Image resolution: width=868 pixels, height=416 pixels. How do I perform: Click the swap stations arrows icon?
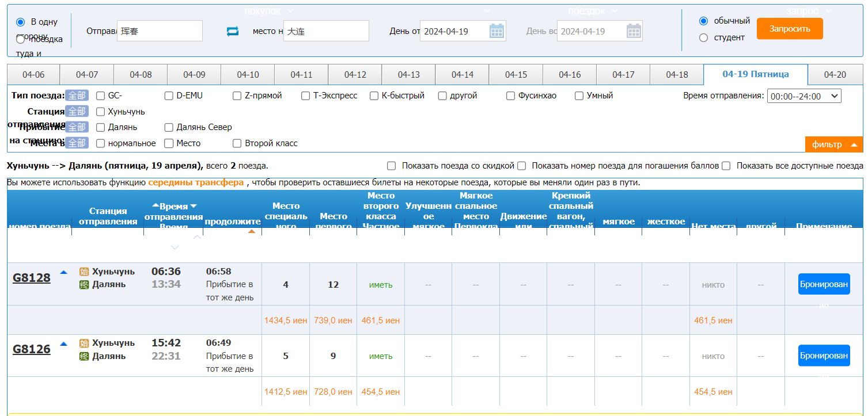233,32
